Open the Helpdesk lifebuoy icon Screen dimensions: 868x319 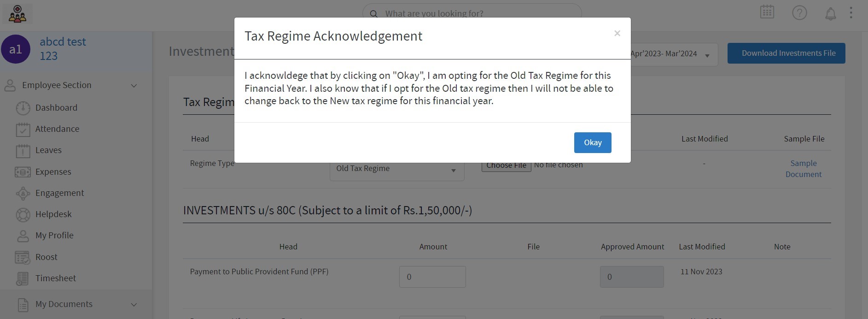coord(23,215)
